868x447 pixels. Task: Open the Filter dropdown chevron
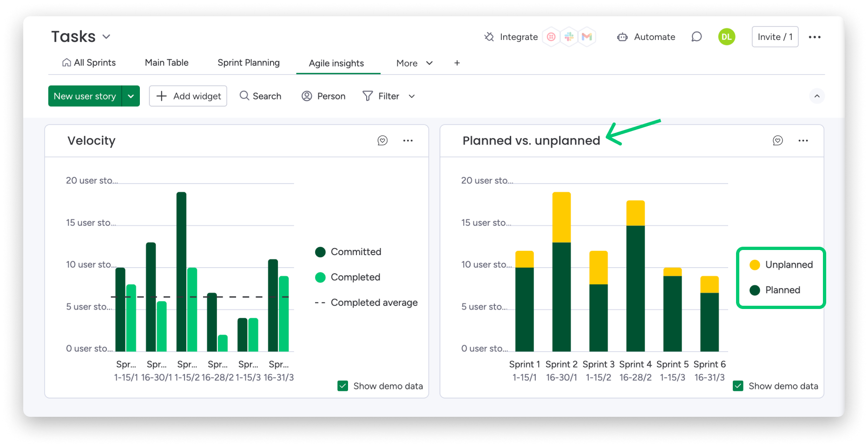click(x=411, y=96)
